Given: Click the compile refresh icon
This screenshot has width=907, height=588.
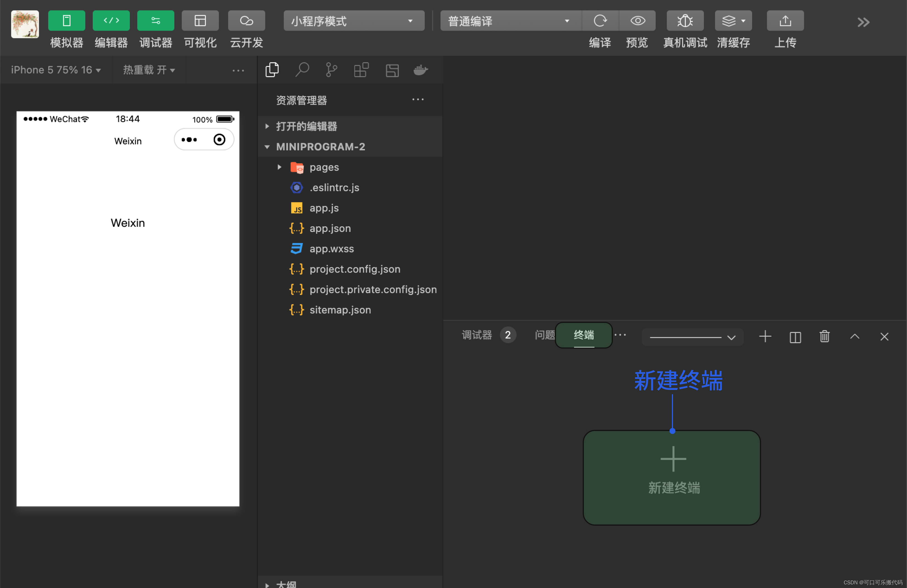Looking at the screenshot, I should pyautogui.click(x=600, y=21).
